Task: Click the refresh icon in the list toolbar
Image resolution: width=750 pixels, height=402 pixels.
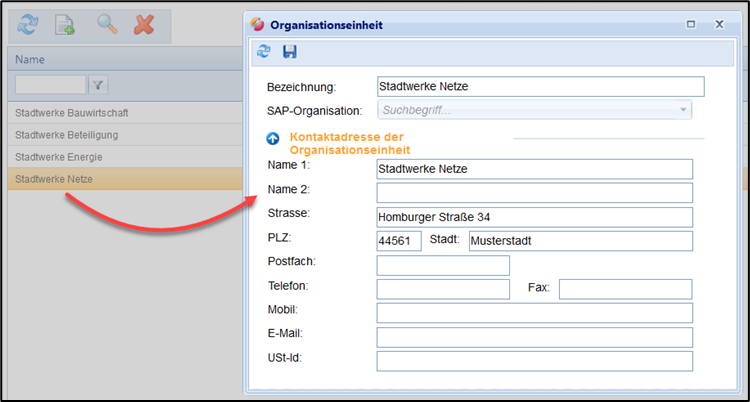Action: pos(27,25)
